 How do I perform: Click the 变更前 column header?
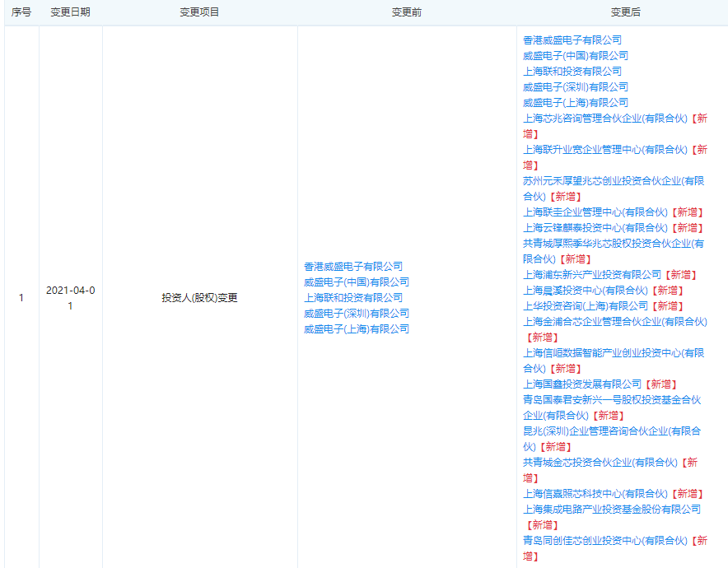click(x=407, y=12)
